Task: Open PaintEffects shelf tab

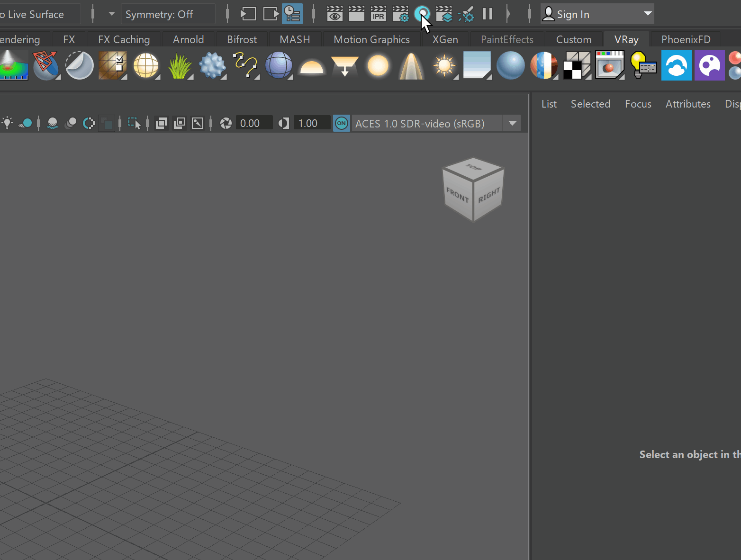Action: tap(507, 40)
